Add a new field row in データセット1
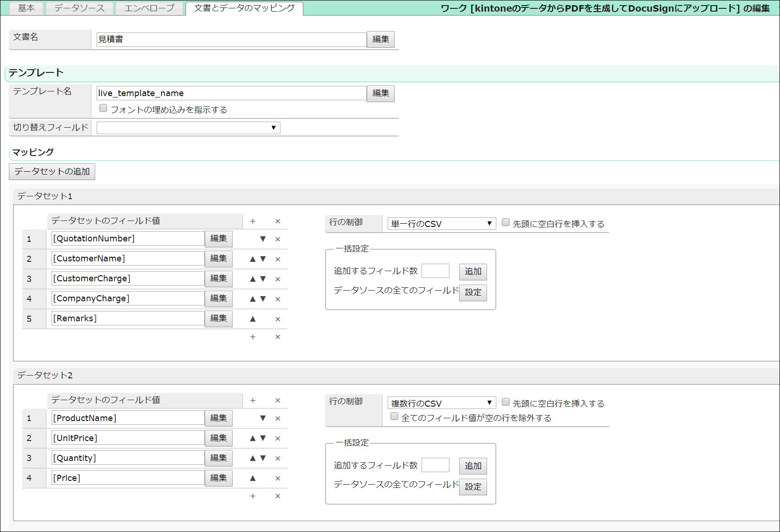780x532 pixels. [x=253, y=337]
